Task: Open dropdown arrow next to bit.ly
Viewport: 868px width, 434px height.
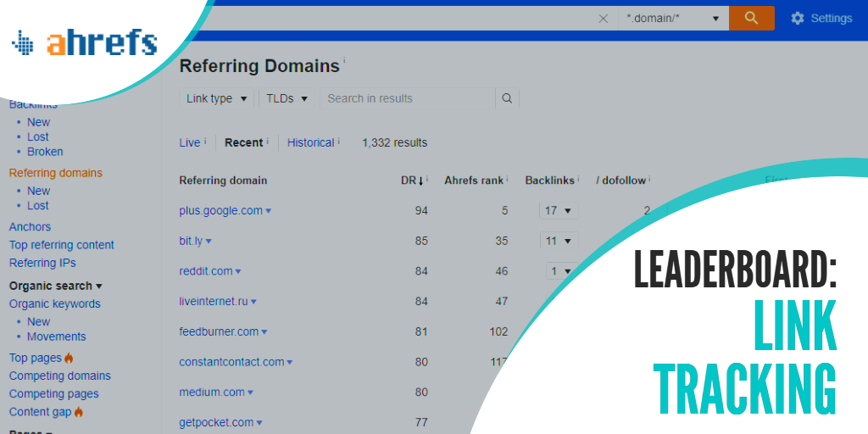Action: pyautogui.click(x=209, y=242)
